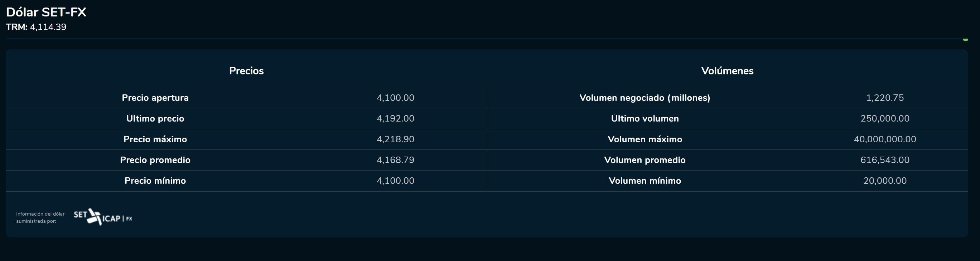Click the Volumen negociado (millones) label
Image resolution: width=980 pixels, height=261 pixels.
coord(645,98)
